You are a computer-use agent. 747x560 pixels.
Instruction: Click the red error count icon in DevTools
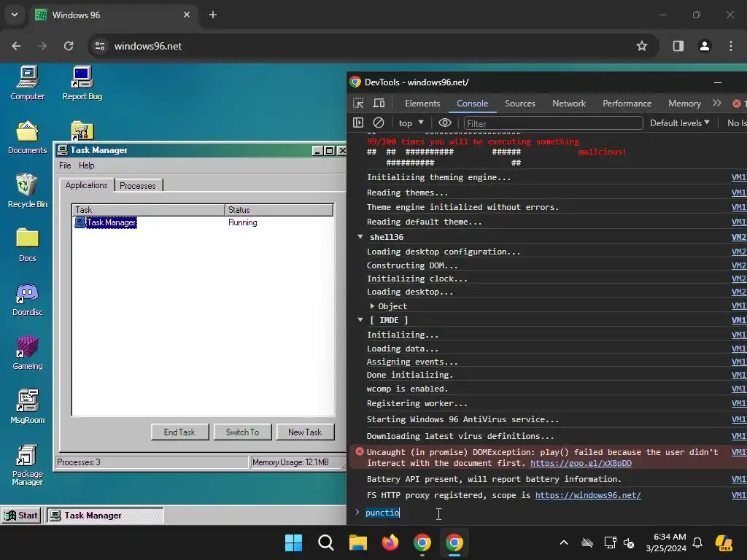pos(737,104)
